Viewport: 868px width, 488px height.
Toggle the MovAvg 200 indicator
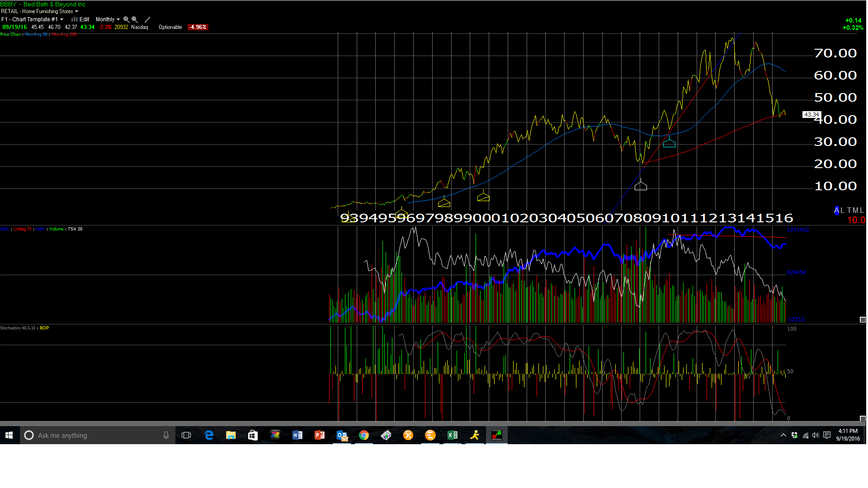pyautogui.click(x=65, y=34)
